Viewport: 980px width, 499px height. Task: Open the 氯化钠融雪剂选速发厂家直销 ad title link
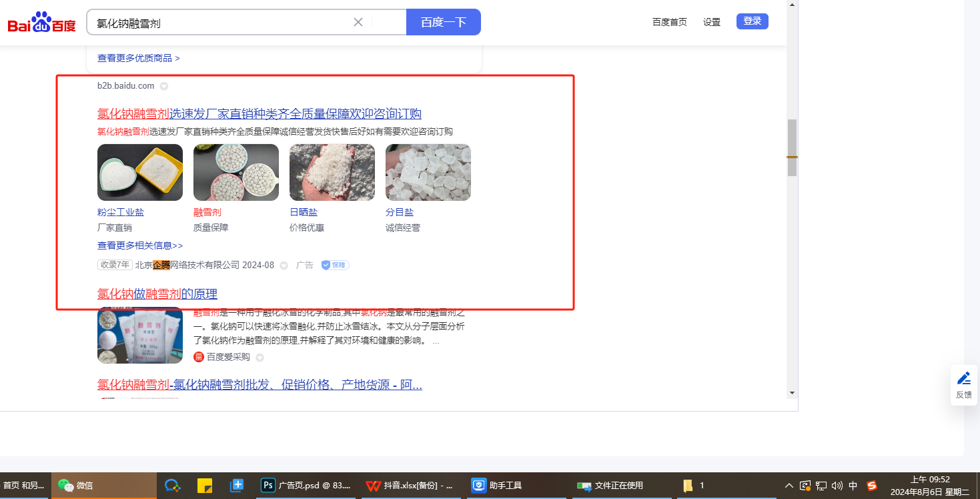coord(260,113)
